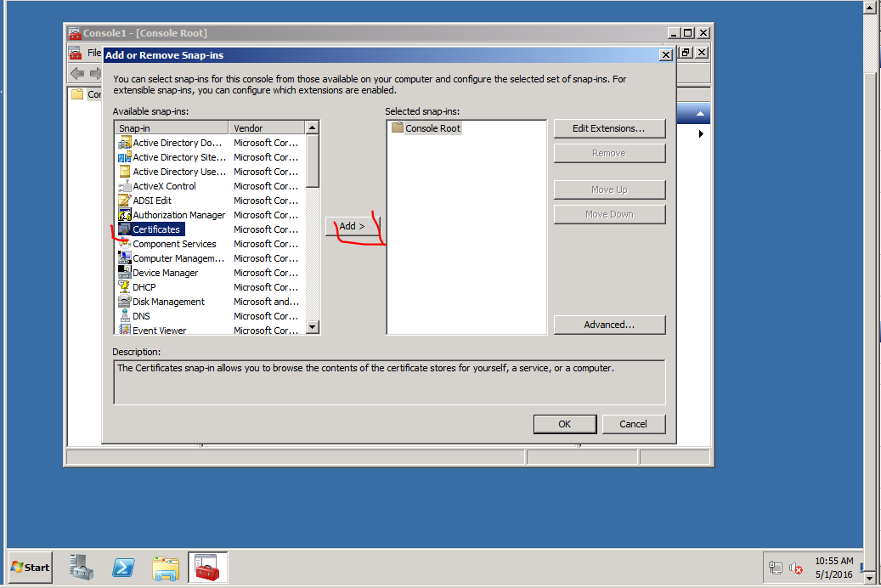881x588 pixels.
Task: Open Edit Extensions dialog
Action: [x=609, y=128]
